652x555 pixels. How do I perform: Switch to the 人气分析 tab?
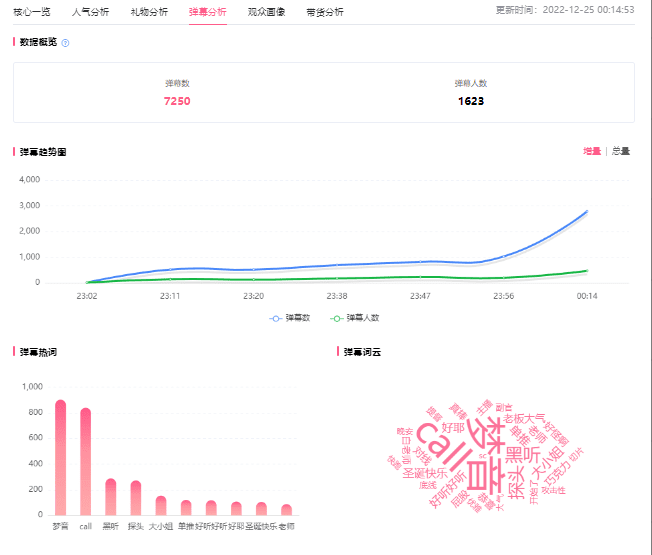[90, 12]
